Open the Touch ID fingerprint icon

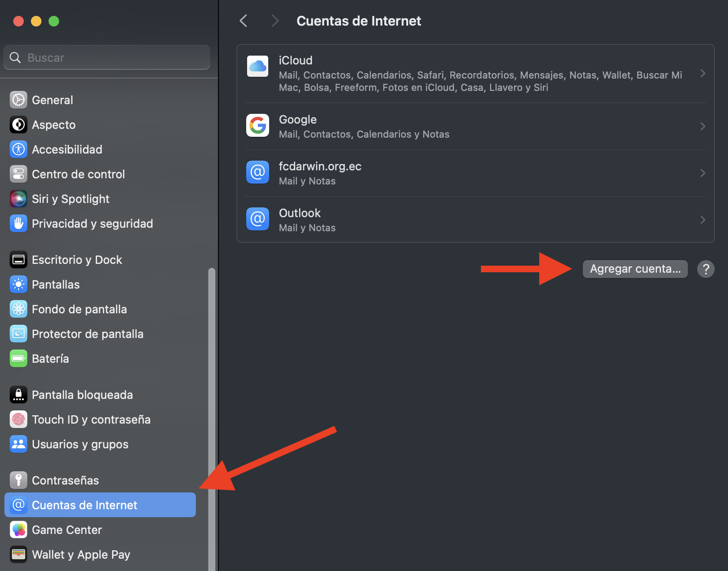[19, 420]
